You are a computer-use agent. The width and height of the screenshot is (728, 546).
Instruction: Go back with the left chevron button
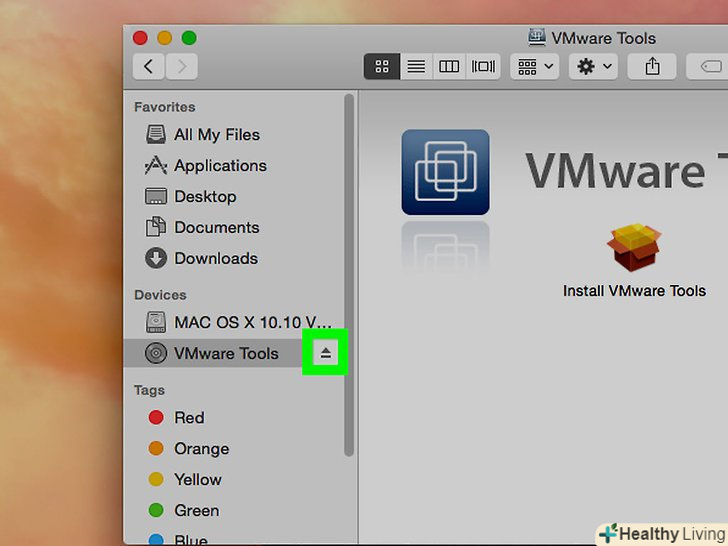point(149,67)
